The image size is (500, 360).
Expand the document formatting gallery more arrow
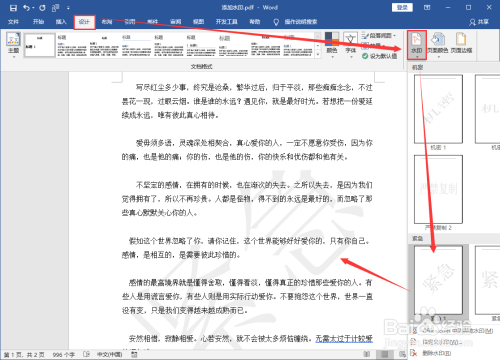pyautogui.click(x=318, y=54)
